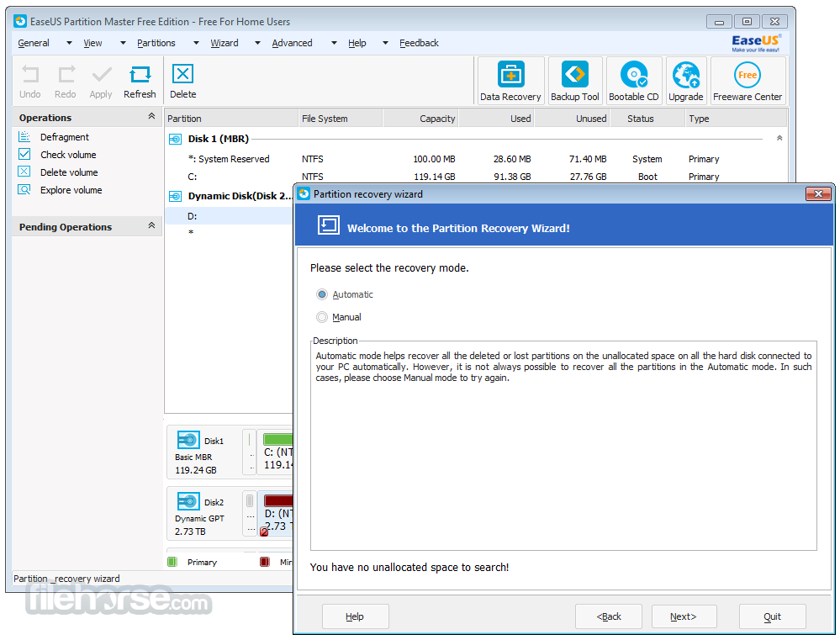Click the 119.14 GB capacity cell
This screenshot has width=840, height=640.
click(x=435, y=177)
